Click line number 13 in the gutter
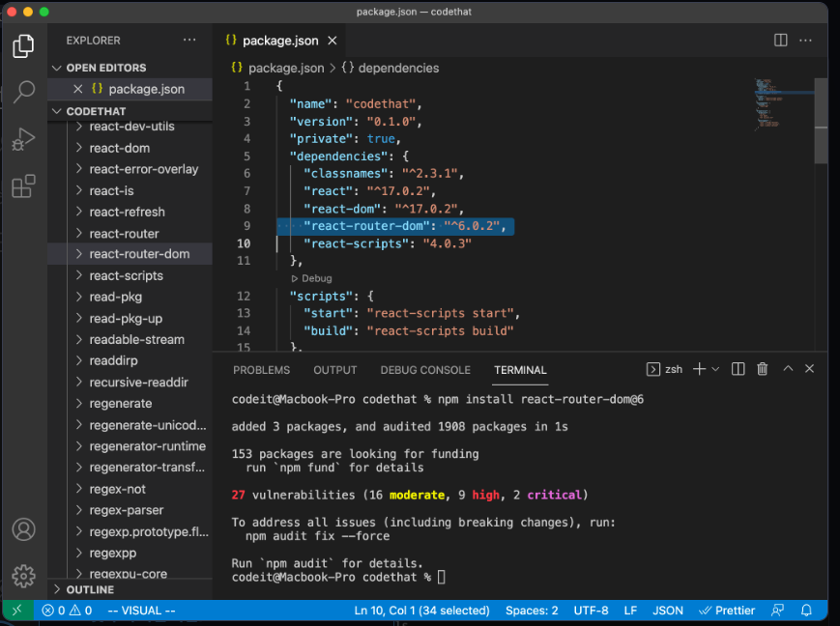Image resolution: width=840 pixels, height=626 pixels. click(244, 313)
